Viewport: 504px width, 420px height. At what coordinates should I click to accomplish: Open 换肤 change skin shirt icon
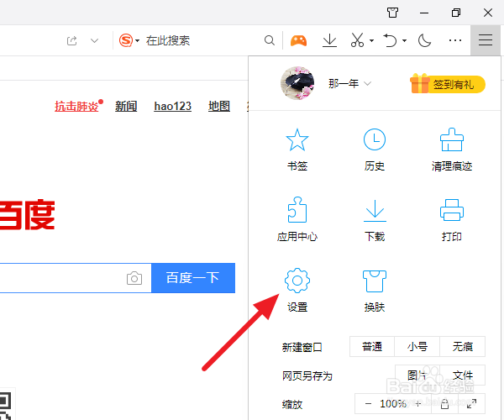pos(375,291)
